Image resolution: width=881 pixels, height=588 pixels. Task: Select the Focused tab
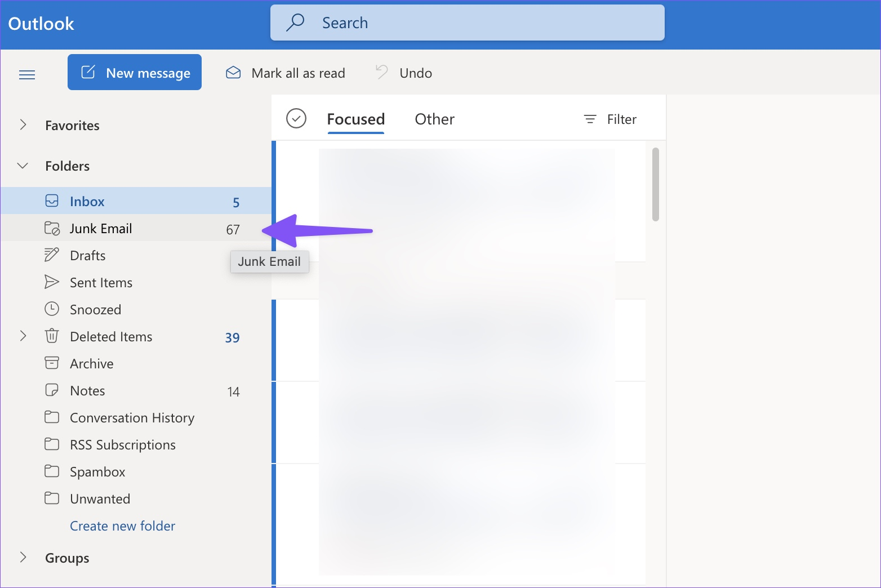click(356, 119)
